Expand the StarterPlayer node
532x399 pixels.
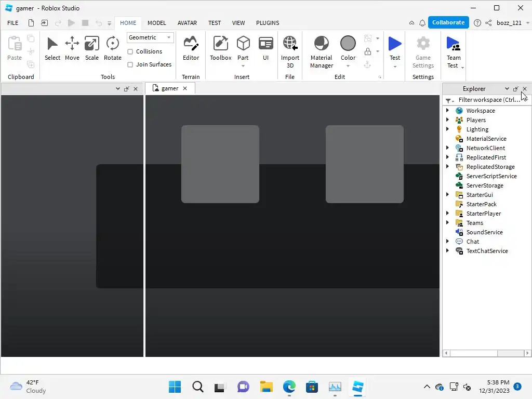coord(447,213)
